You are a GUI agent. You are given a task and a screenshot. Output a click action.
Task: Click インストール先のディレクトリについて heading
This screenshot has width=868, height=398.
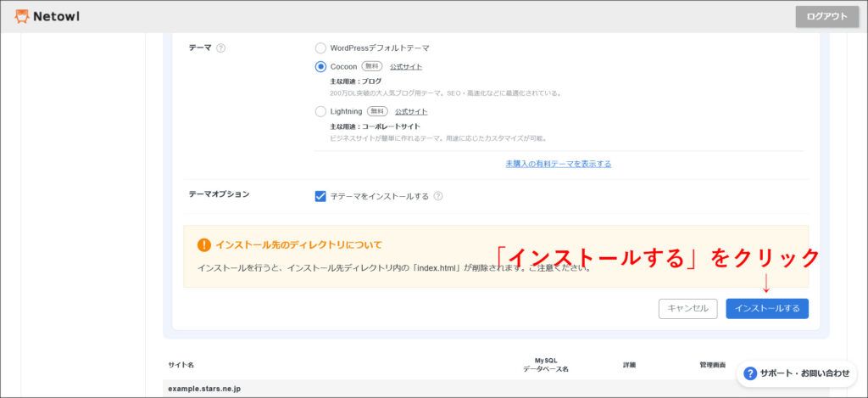[299, 244]
